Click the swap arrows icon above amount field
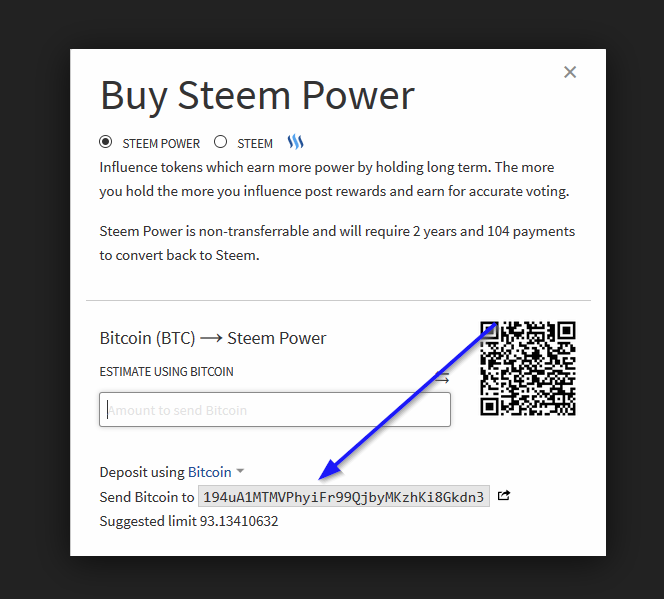The width and height of the screenshot is (664, 599). click(442, 378)
